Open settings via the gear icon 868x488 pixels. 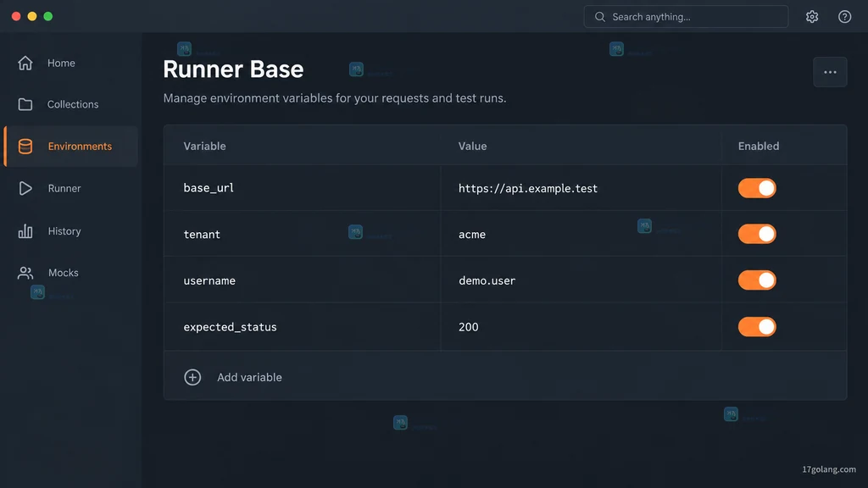pos(811,17)
